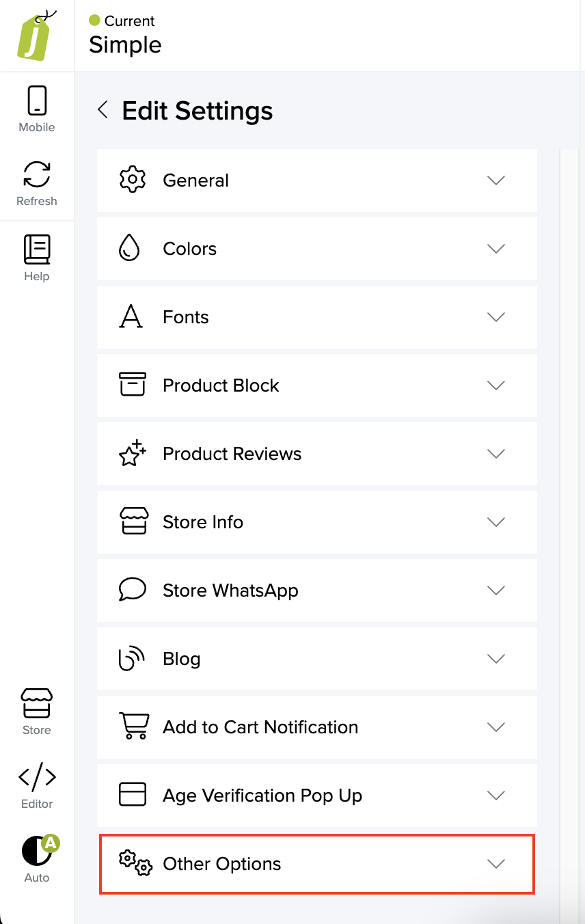
Task: Click the Current Simple theme title
Action: click(126, 45)
